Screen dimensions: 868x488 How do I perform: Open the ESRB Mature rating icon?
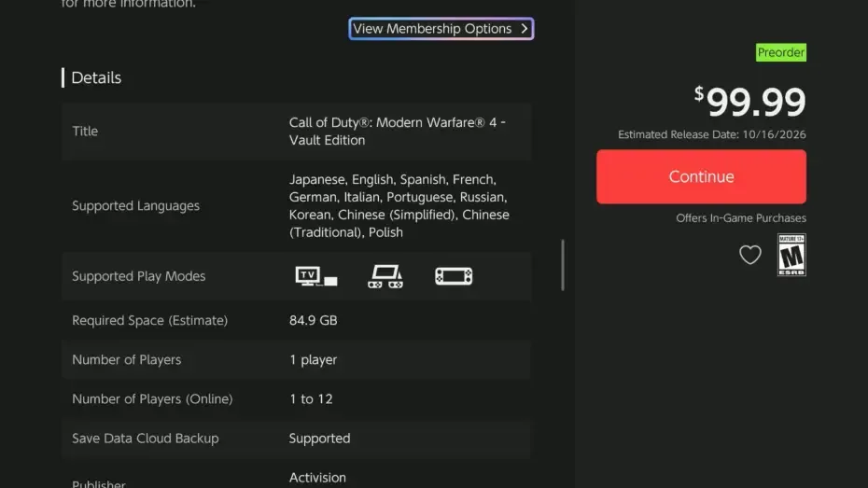click(791, 255)
